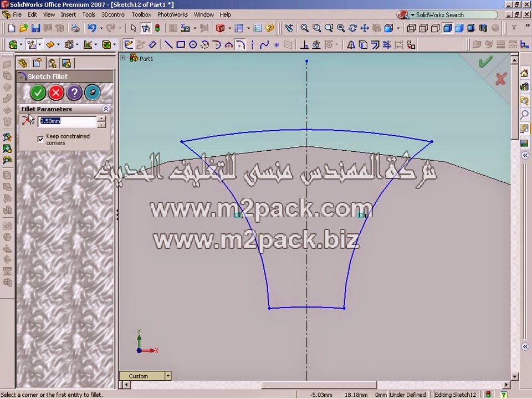Open the Custom view dropdown at bottom

point(168,376)
